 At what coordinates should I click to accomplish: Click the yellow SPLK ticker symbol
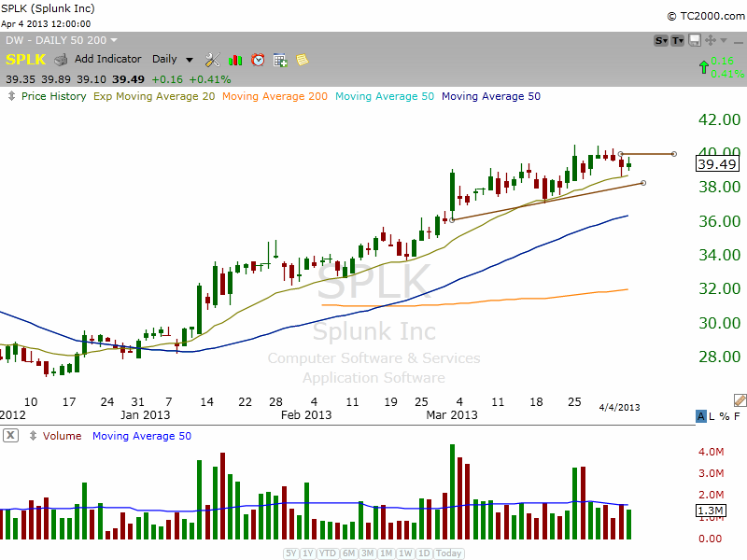pyautogui.click(x=26, y=60)
